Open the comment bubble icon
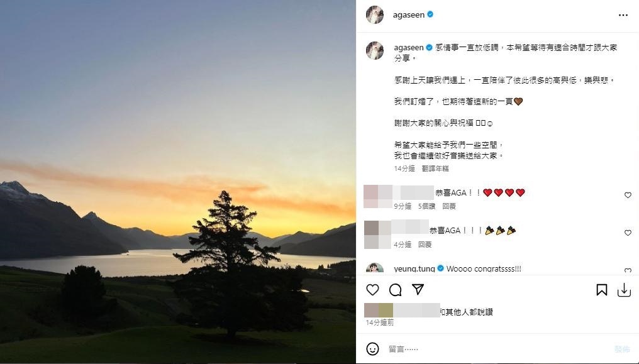639x364 pixels. click(396, 290)
